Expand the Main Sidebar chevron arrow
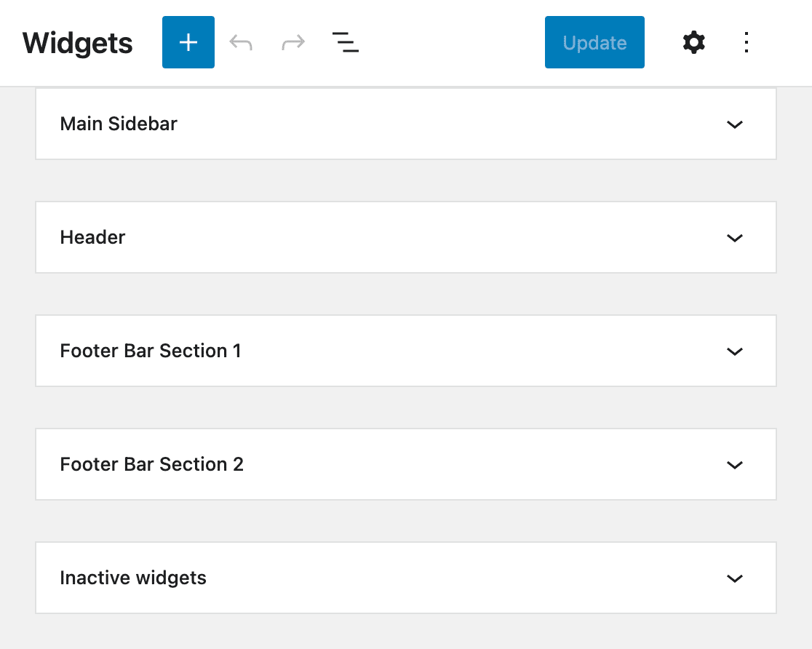Viewport: 812px width, 649px height. pyautogui.click(x=735, y=124)
